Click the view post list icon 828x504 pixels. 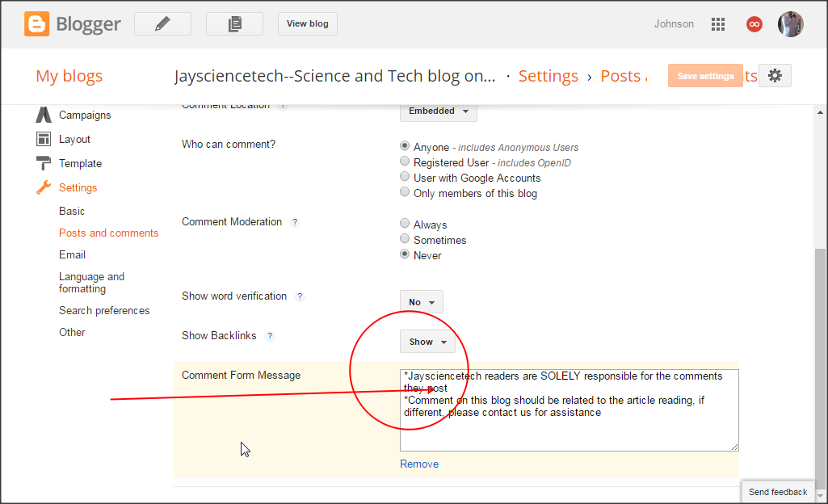[234, 23]
